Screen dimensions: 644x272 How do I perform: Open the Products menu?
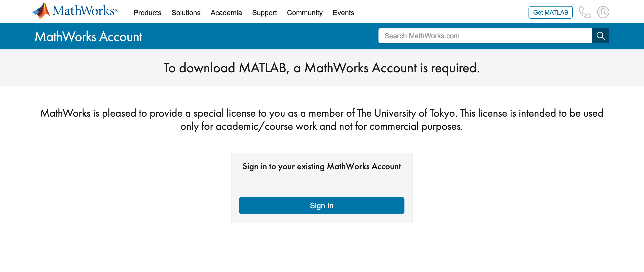pos(147,13)
